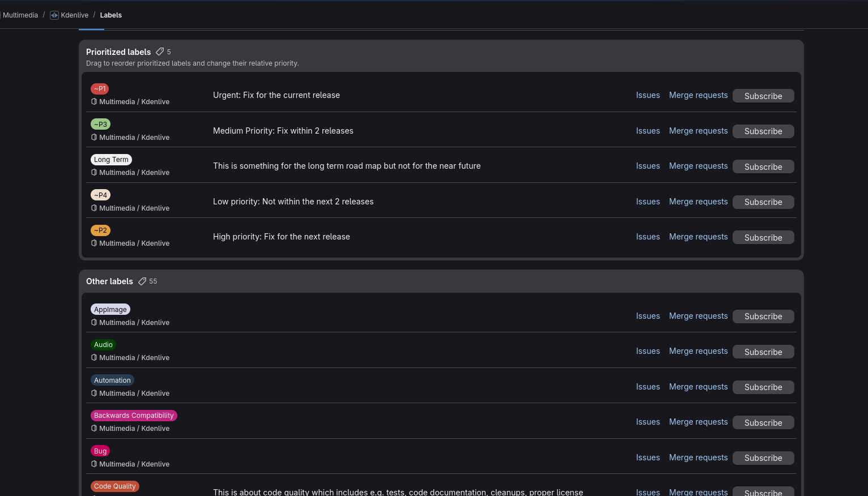Screen dimensions: 868x496
Task: Click the project icon under the Audio label
Action: (94, 358)
